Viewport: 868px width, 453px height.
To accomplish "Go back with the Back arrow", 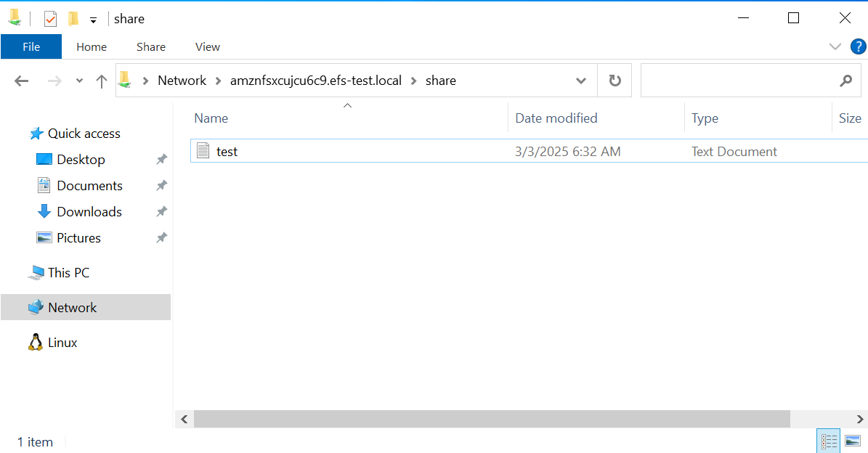I will (x=22, y=81).
